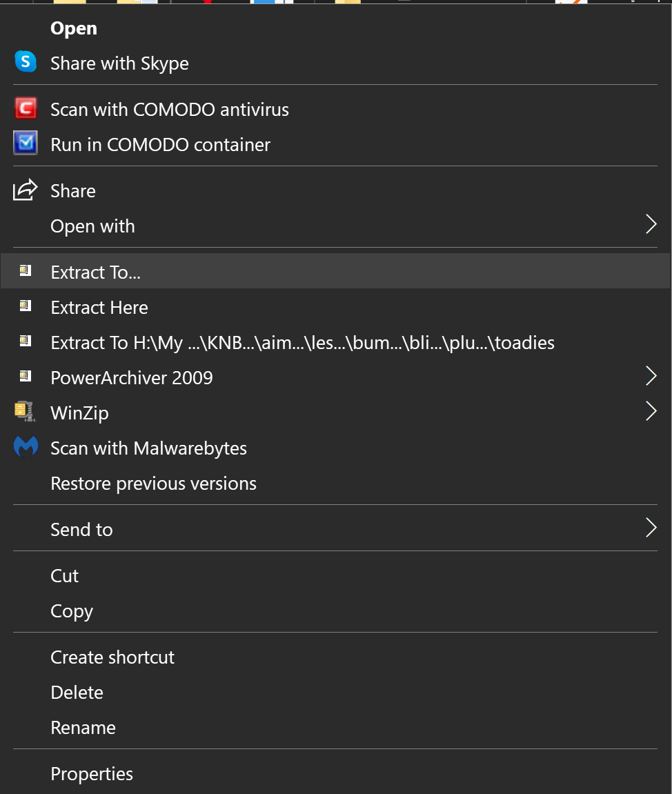The width and height of the screenshot is (672, 794).
Task: Choose Restore previous versions
Action: click(153, 484)
